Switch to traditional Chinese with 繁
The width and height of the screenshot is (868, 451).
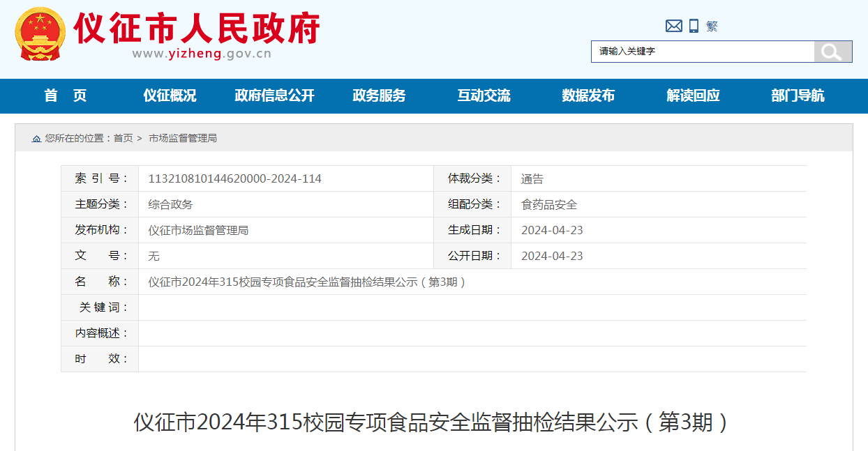712,26
